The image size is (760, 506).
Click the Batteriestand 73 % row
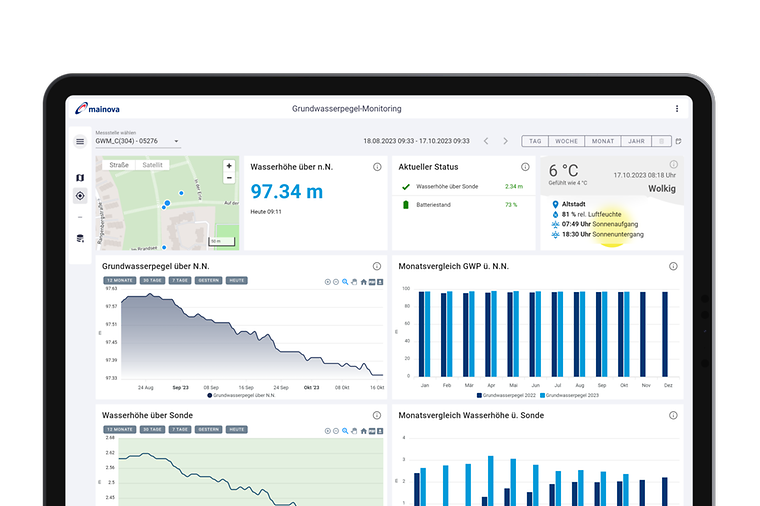(x=463, y=205)
